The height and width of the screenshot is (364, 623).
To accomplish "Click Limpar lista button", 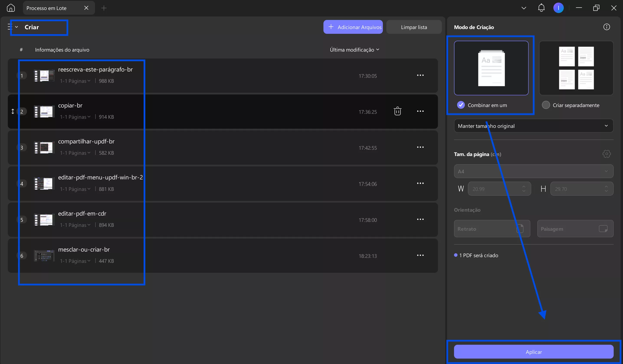I will (414, 27).
